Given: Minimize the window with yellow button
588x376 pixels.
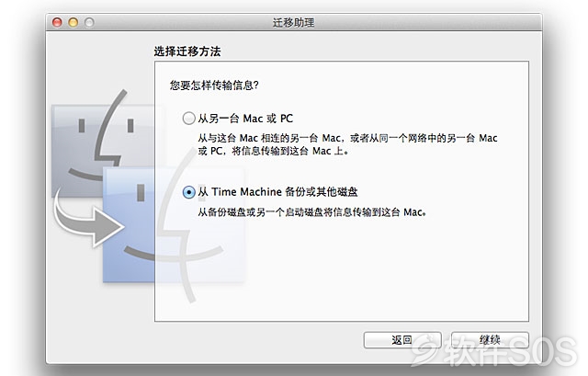Looking at the screenshot, I should point(73,22).
